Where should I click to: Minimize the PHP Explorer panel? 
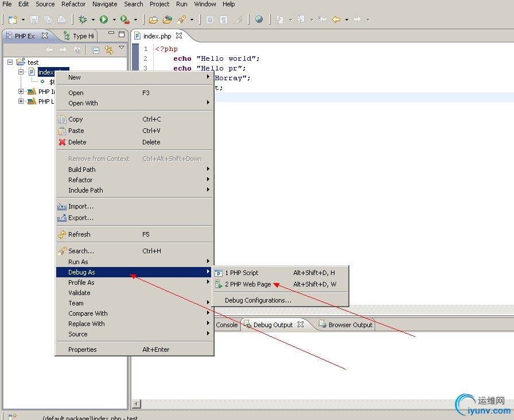[111, 33]
